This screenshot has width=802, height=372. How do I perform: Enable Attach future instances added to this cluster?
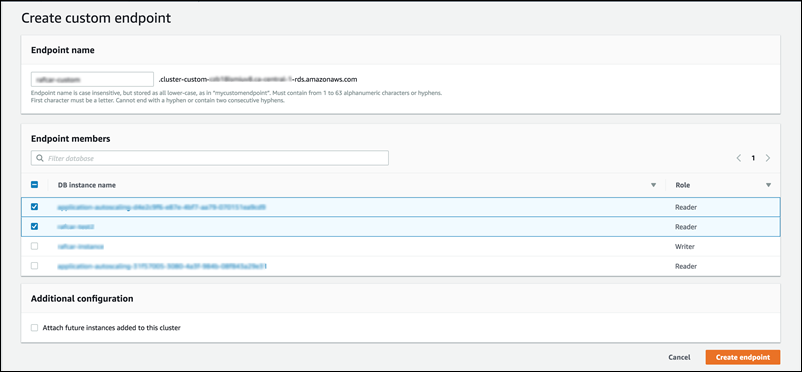35,327
